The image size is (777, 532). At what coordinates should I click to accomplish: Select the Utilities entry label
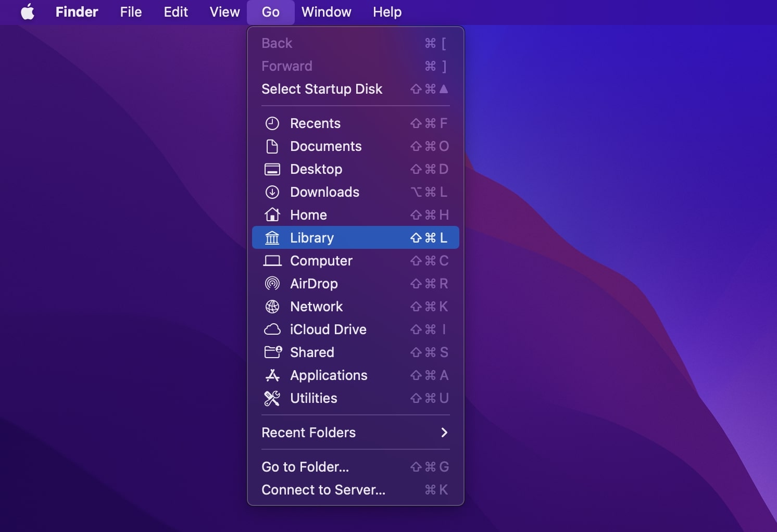tap(314, 398)
